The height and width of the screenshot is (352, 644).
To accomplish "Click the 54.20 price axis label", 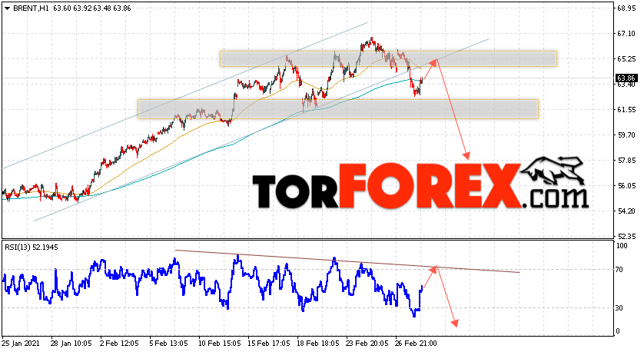I will point(626,211).
